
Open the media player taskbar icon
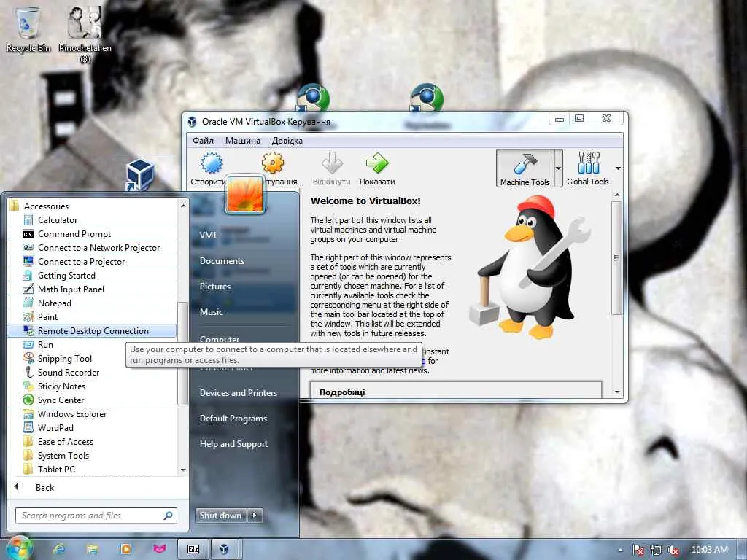[125, 549]
